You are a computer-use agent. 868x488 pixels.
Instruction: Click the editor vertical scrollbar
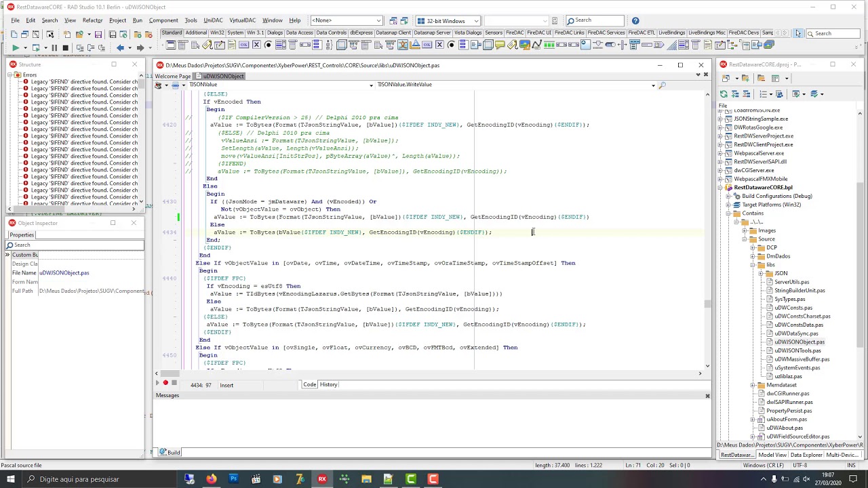(708, 230)
